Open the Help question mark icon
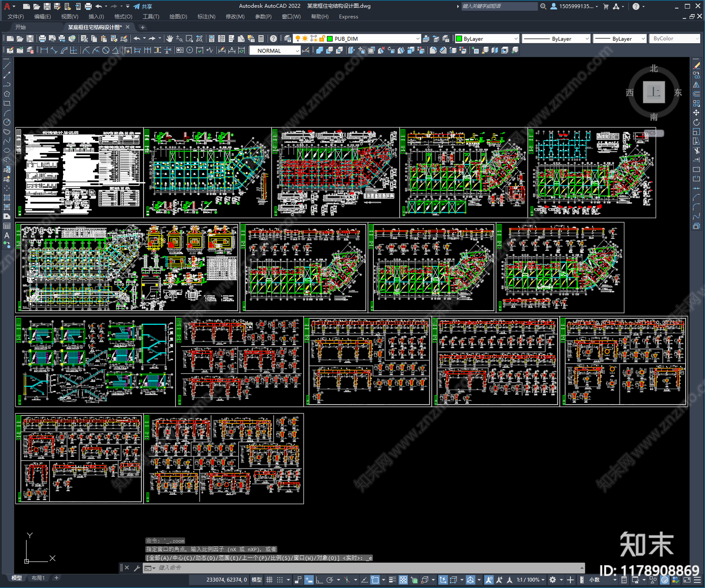 coord(274,39)
